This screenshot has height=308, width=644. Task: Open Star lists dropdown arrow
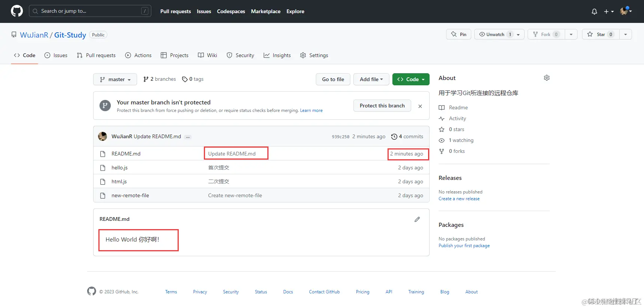[x=626, y=35]
